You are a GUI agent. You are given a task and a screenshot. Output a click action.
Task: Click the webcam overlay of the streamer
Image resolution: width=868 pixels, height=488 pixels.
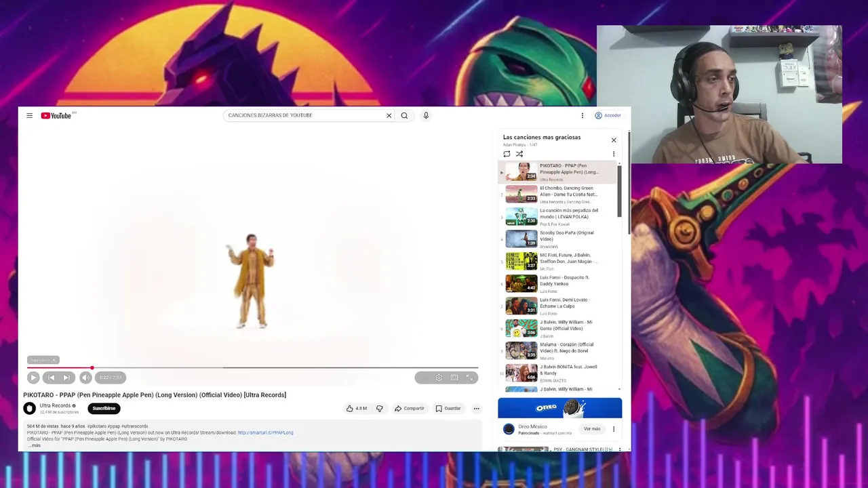point(719,95)
